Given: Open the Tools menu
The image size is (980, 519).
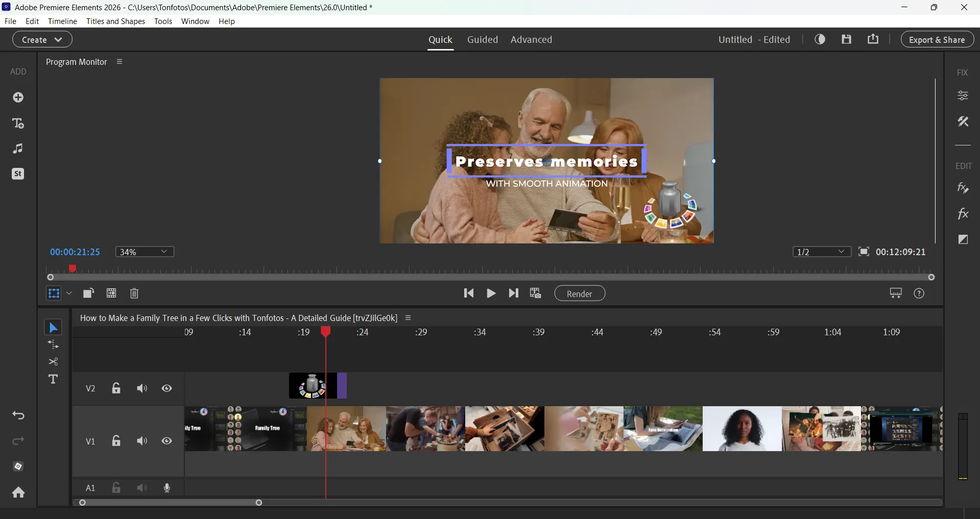Looking at the screenshot, I should coord(163,21).
